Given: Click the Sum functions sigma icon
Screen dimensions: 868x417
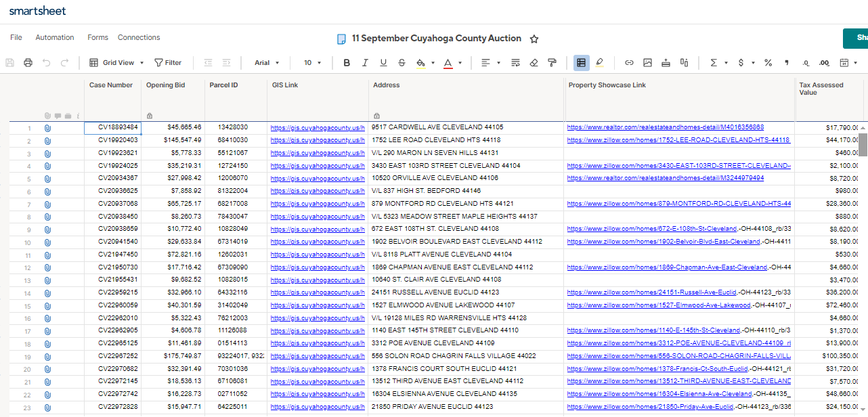Looking at the screenshot, I should tap(714, 63).
